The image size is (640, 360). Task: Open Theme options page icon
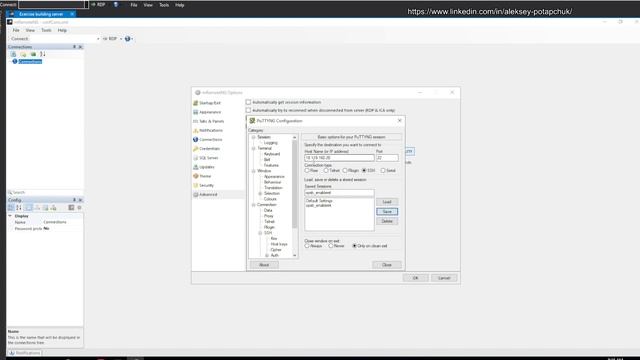pyautogui.click(x=196, y=176)
